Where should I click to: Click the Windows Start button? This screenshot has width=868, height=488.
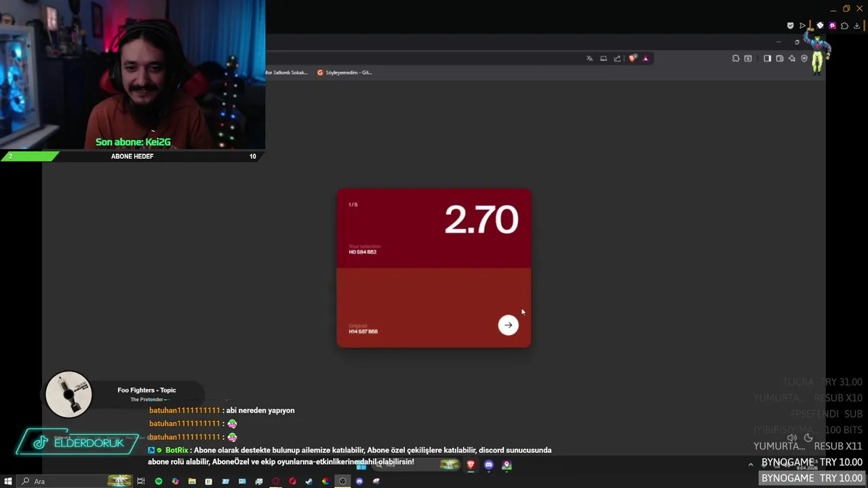8,481
